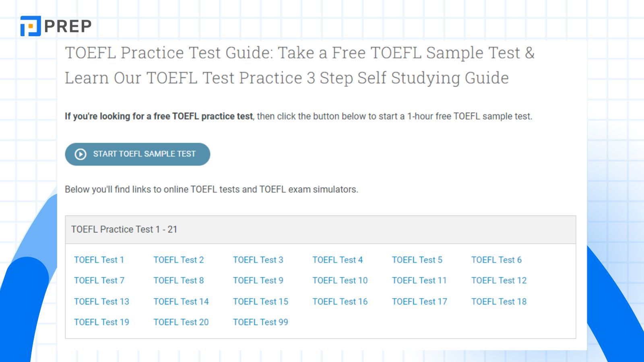The image size is (644, 362).
Task: Open TOEFL Test 5
Action: tap(417, 260)
